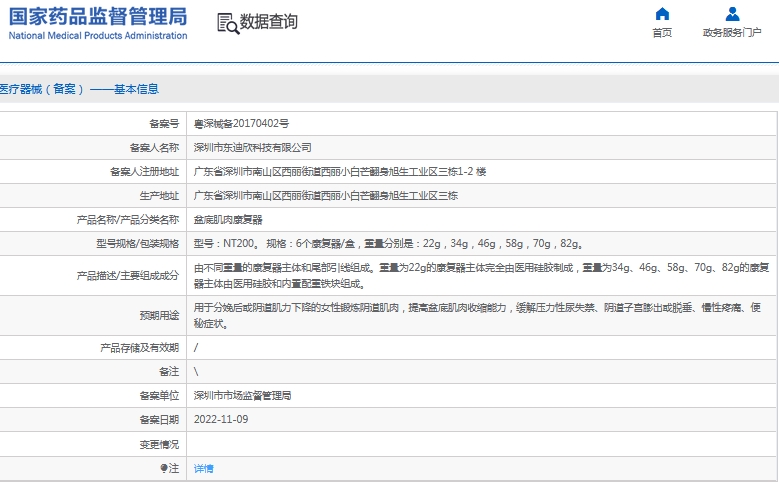This screenshot has height=487, width=779.
Task: Click the 产品描述/主要组成成分 label
Action: (x=128, y=276)
